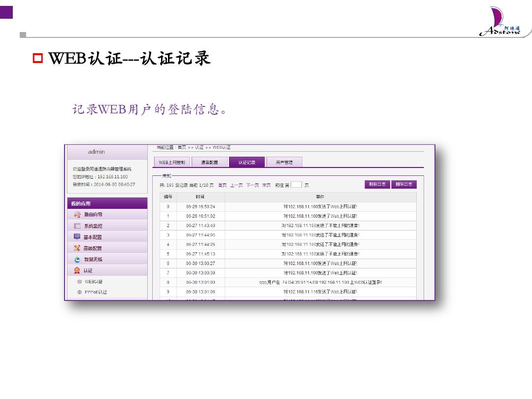The height and width of the screenshot is (399, 532).
Task: Click the 首页 pagination link
Action: [223, 185]
